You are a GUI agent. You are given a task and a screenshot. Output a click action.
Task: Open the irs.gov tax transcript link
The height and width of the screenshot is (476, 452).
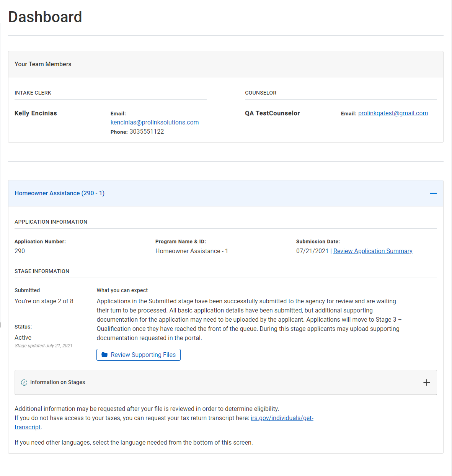coord(282,418)
